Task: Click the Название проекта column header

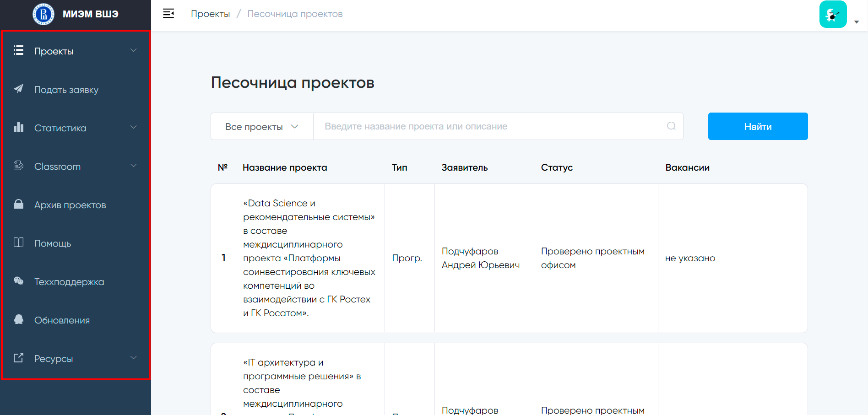Action: (285, 167)
